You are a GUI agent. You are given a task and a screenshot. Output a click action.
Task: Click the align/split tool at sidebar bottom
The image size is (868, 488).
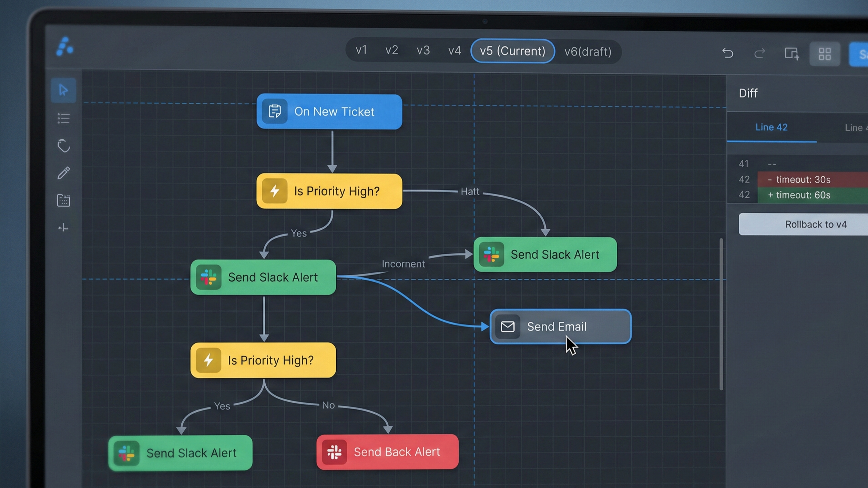point(63,228)
